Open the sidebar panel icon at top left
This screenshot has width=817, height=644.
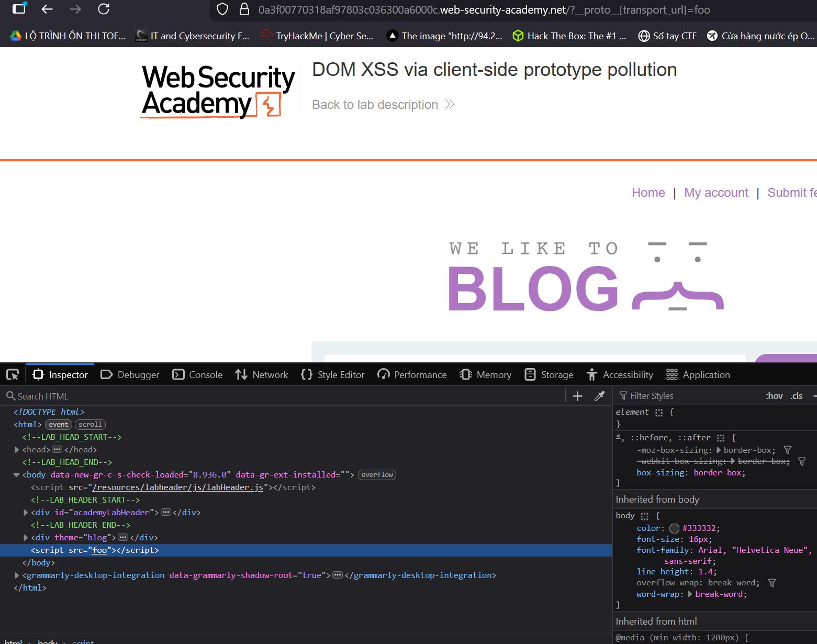point(19,9)
